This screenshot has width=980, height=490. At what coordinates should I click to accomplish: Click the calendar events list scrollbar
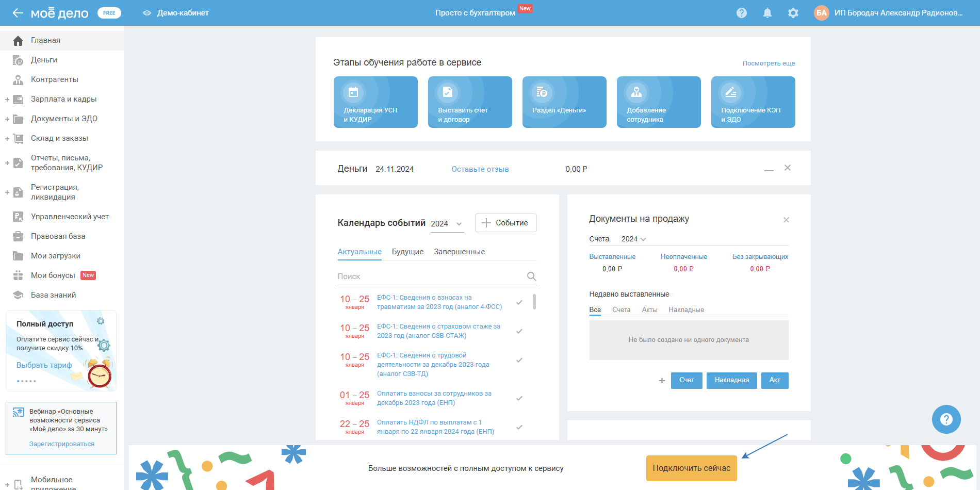534,302
